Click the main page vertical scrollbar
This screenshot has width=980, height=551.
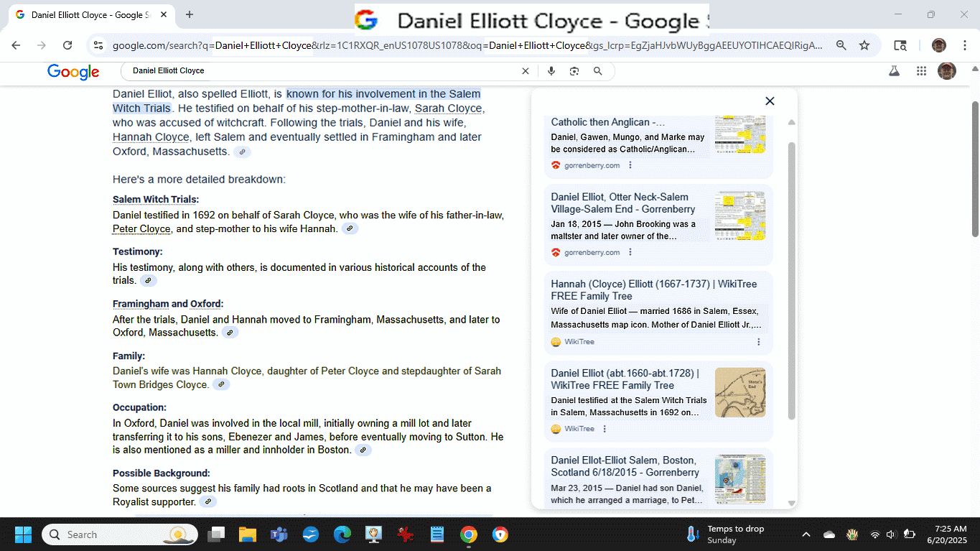(975, 169)
